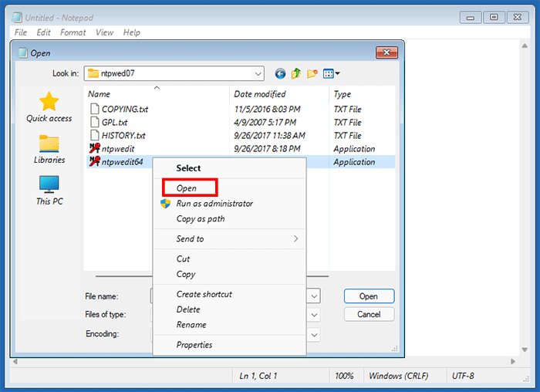This screenshot has height=392, width=540.
Task: Open Notepad's Edit menu
Action: 43,32
